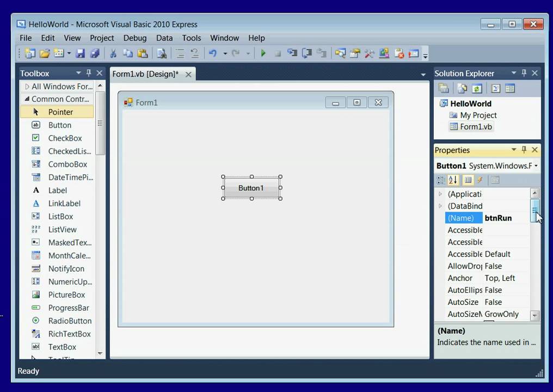Click the AutoSizeMode value 'GrowOnly'
Image resolution: width=553 pixels, height=392 pixels.
[501, 314]
